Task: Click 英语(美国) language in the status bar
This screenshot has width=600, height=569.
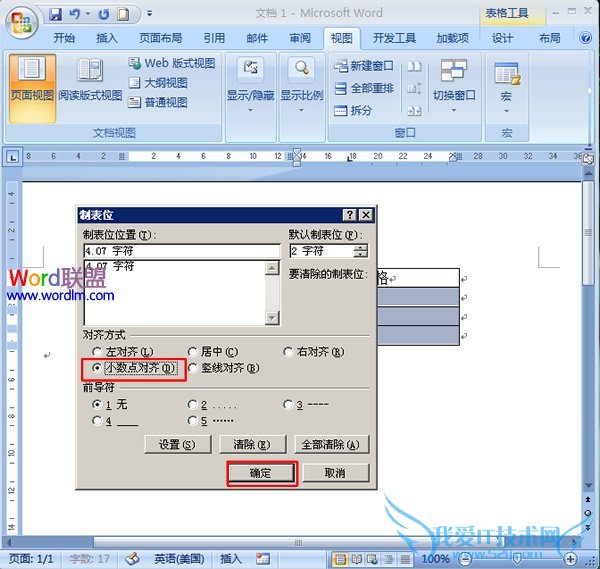Action: click(x=179, y=559)
